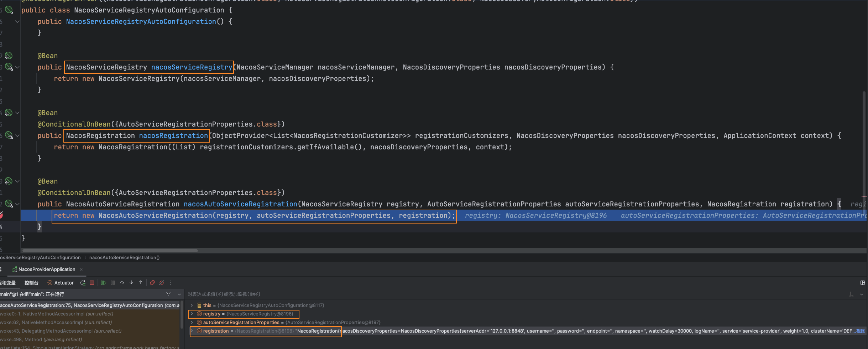Mute all breakpoints
Viewport: 868px width, 349px height.
(x=162, y=283)
